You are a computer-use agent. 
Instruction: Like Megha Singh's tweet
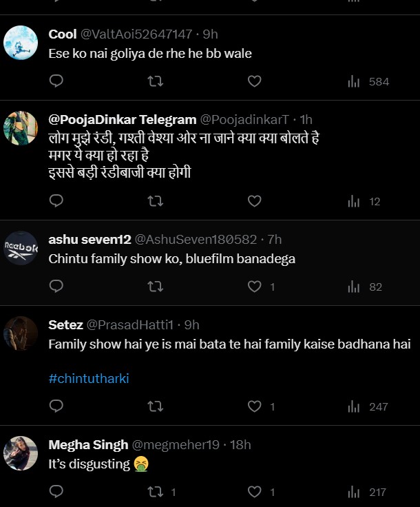click(254, 492)
